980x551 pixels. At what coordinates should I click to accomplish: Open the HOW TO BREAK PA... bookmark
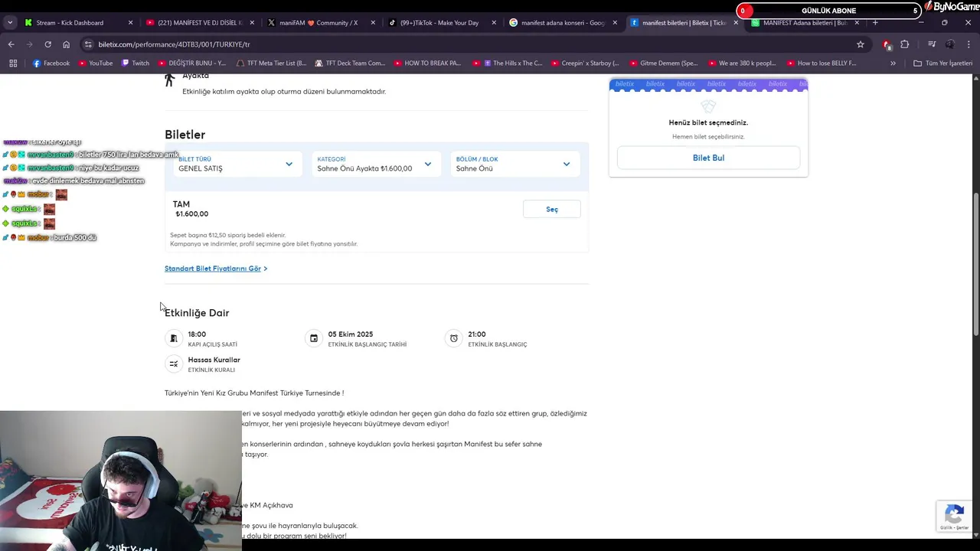(x=427, y=63)
